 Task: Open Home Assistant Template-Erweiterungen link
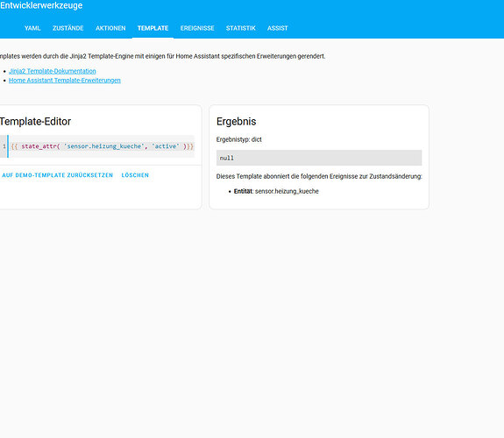65,81
